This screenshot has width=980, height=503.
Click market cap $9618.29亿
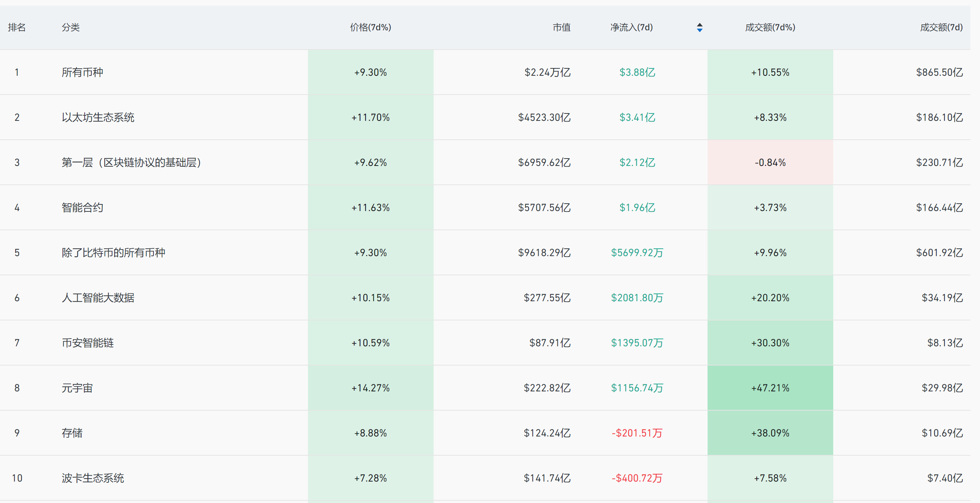(544, 253)
